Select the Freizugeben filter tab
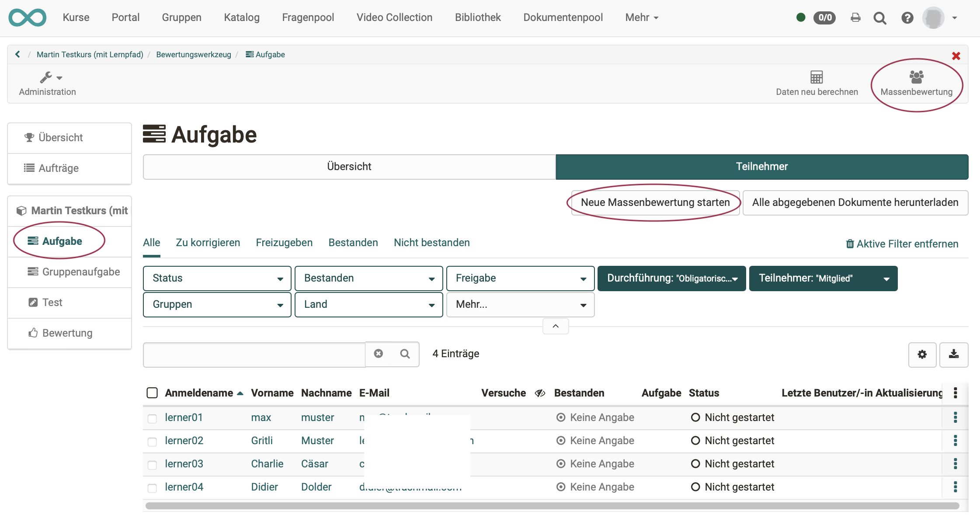This screenshot has width=980, height=529. [x=284, y=243]
